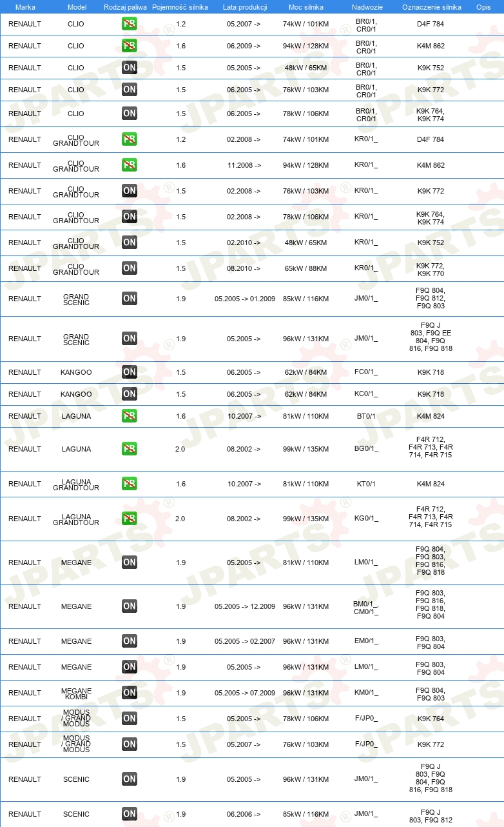
Task: Click the diesel ON icon for Clio 48kW / 65KM
Action: [x=129, y=68]
